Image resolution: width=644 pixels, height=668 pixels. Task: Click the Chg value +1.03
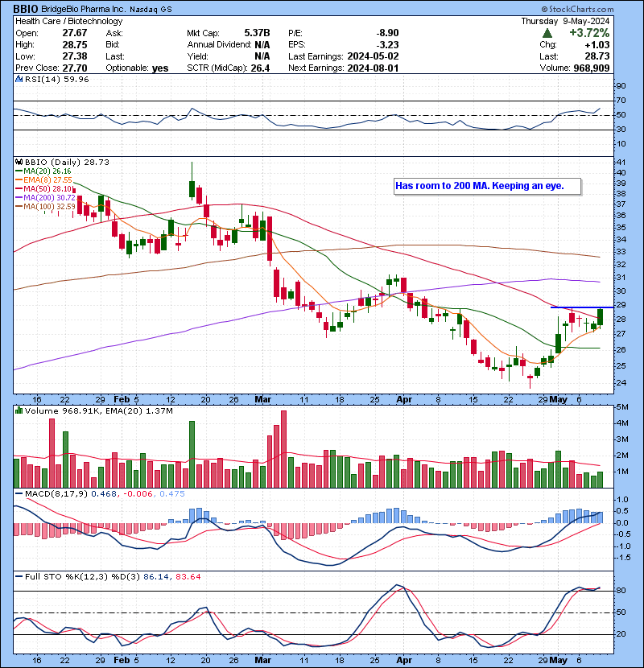tap(597, 45)
